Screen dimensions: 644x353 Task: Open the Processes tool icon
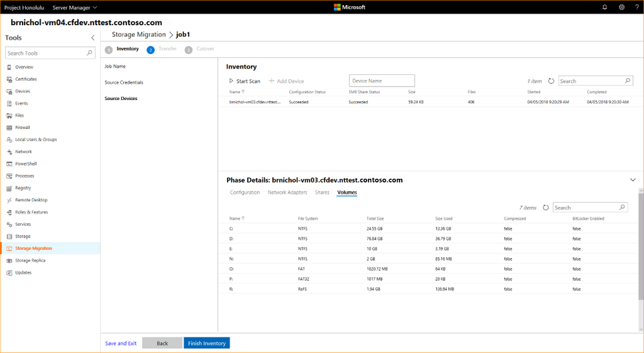(9, 176)
